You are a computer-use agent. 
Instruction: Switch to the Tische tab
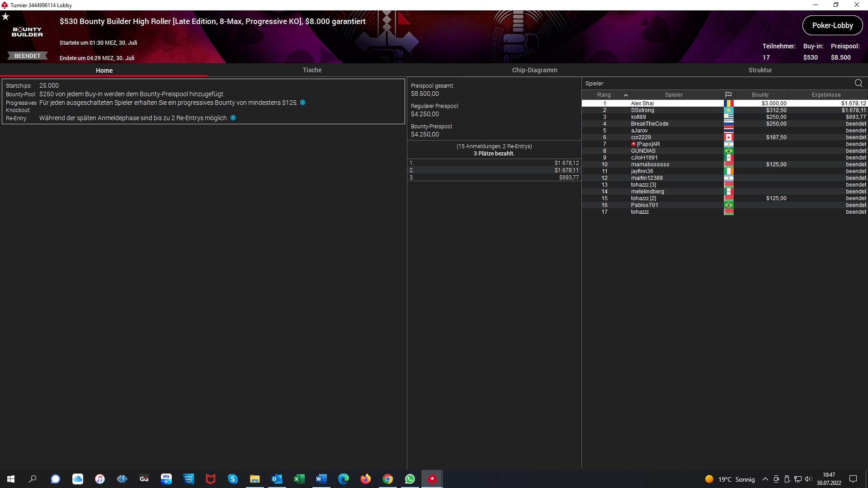(312, 70)
